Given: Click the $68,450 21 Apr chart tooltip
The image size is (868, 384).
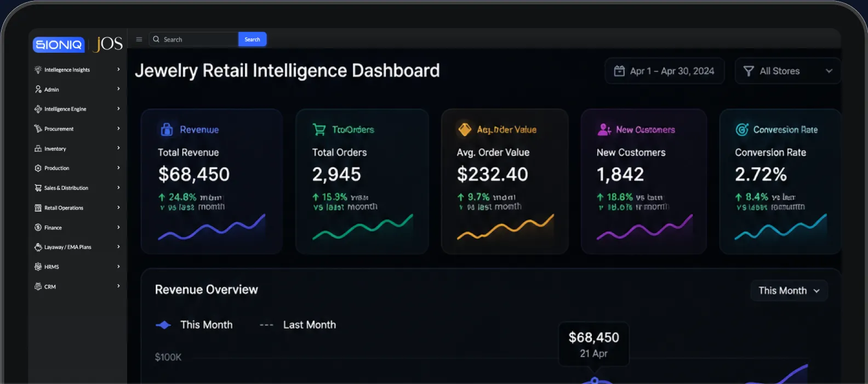Looking at the screenshot, I should click(594, 344).
